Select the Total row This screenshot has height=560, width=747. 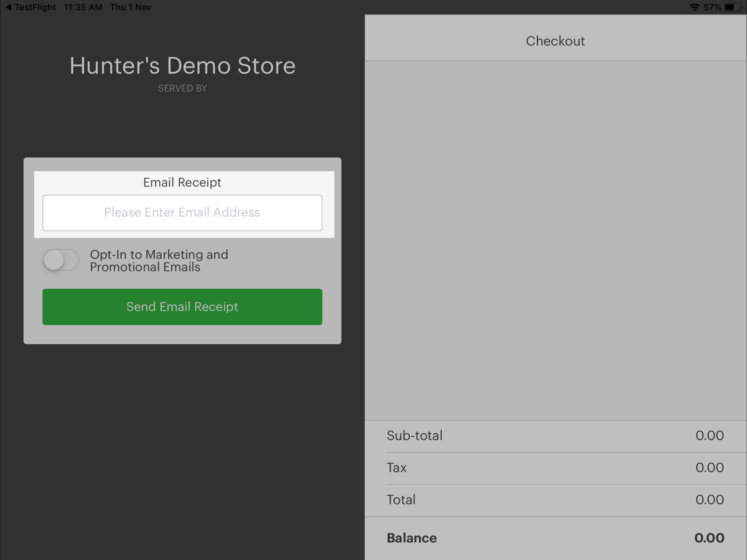coord(555,500)
